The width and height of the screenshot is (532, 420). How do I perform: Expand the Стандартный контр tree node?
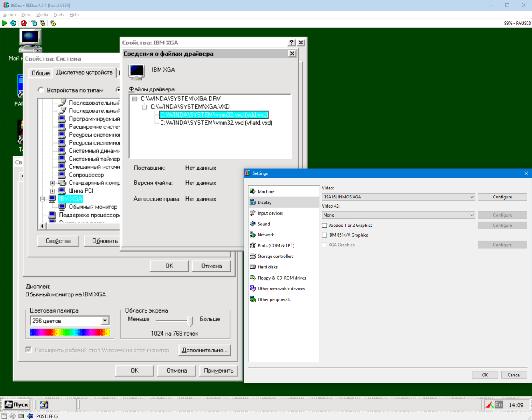[x=52, y=183]
